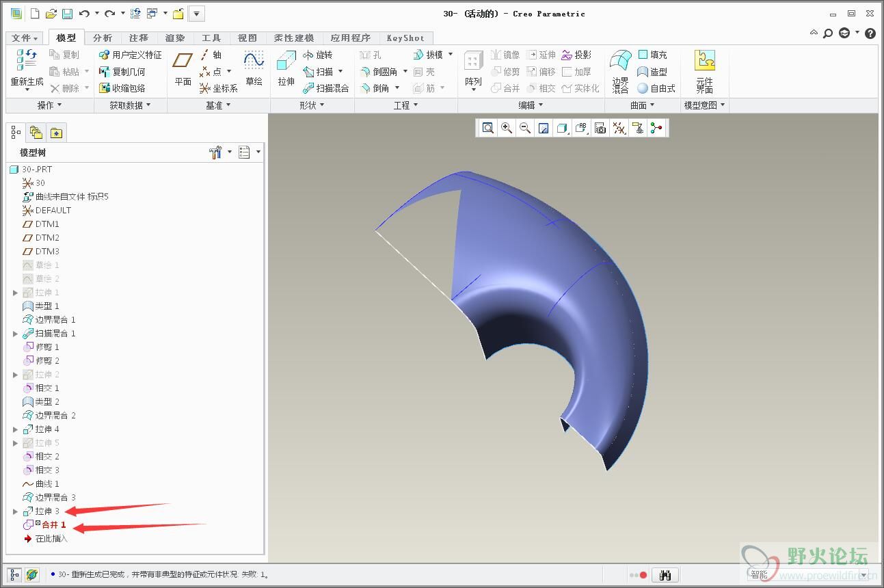884x588 pixels.
Task: Switch to the 渲染 ribbon tab
Action: pos(175,38)
